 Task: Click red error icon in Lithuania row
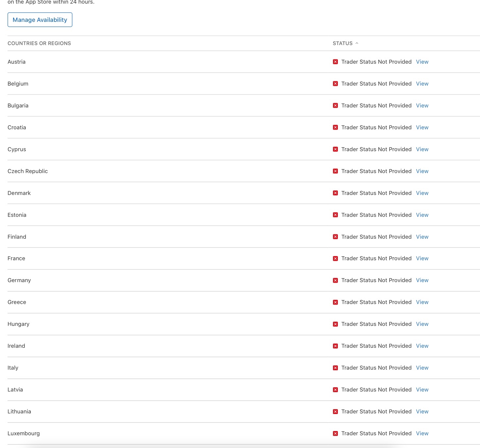(335, 412)
